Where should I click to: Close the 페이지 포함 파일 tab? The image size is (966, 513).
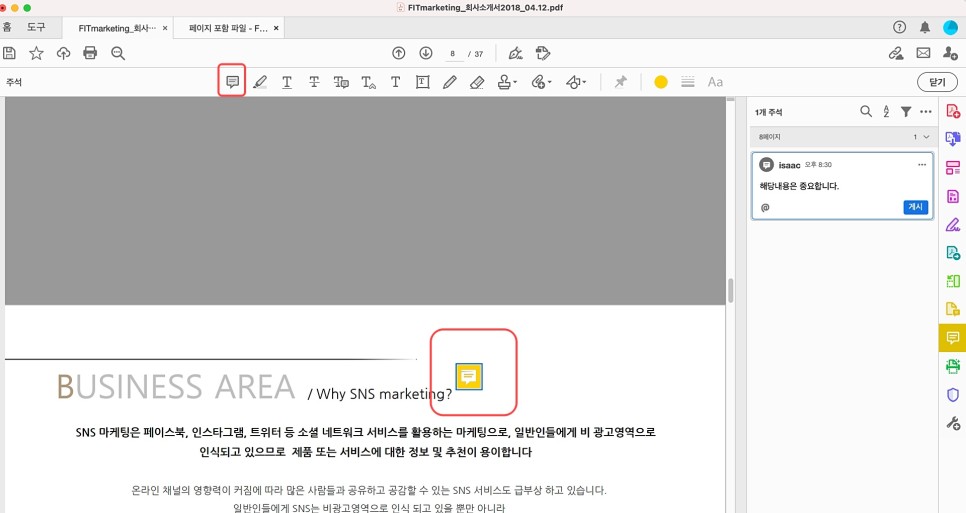click(276, 28)
